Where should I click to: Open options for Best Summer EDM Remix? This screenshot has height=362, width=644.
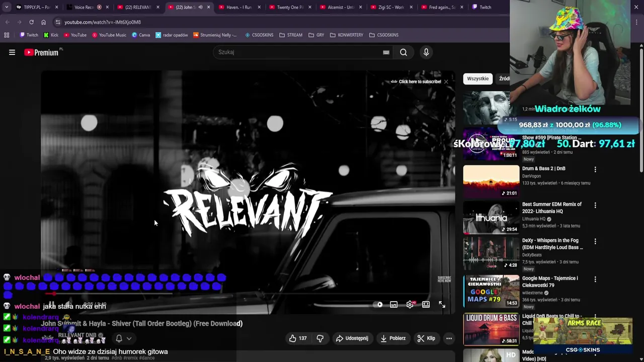click(x=595, y=205)
